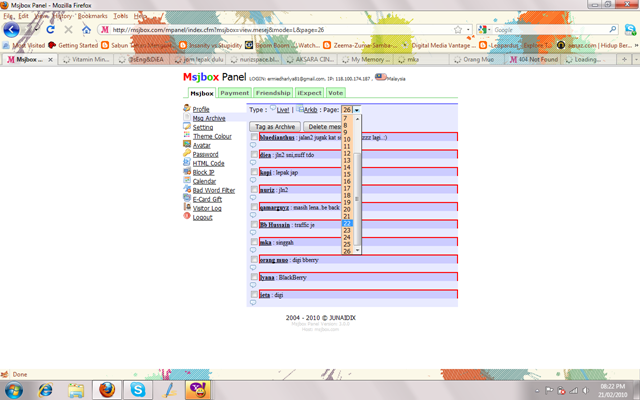The height and width of the screenshot is (400, 640).
Task: Open the Bad Word Filter link
Action: [x=214, y=190]
